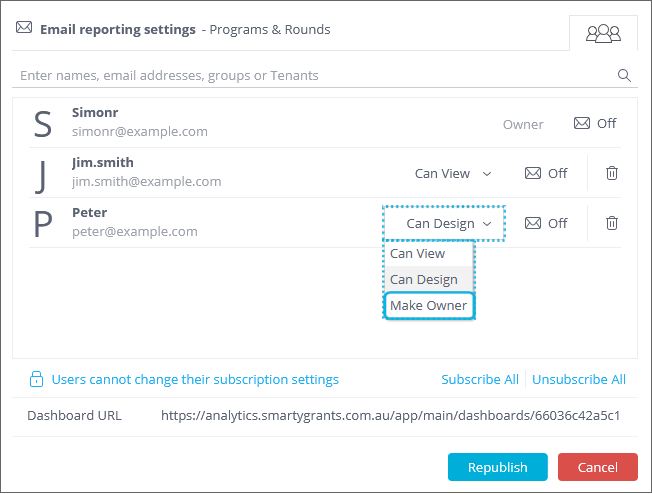Viewport: 652px width, 494px height.
Task: Focus the names and email search field
Action: pyautogui.click(x=310, y=75)
